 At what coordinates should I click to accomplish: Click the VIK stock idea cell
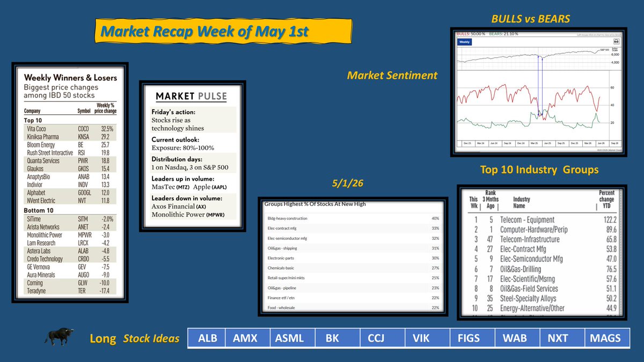click(x=427, y=338)
